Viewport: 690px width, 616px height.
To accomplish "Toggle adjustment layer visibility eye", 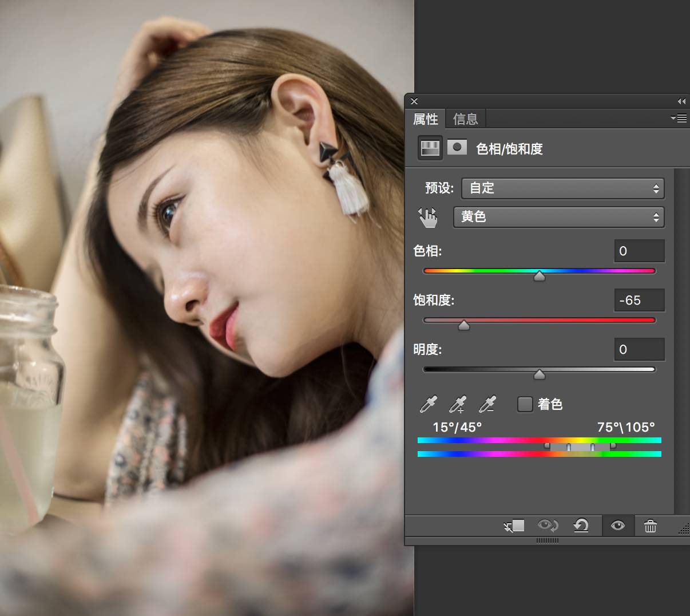I will coord(618,526).
